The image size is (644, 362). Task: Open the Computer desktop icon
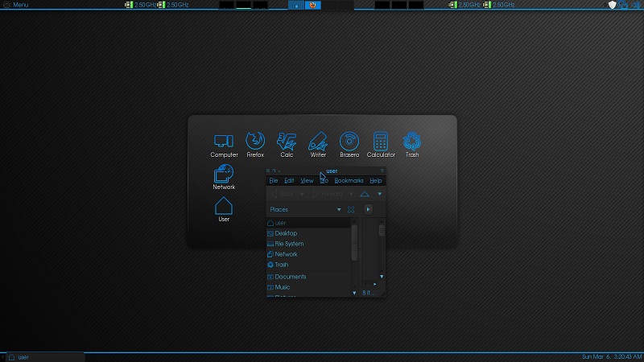point(224,146)
